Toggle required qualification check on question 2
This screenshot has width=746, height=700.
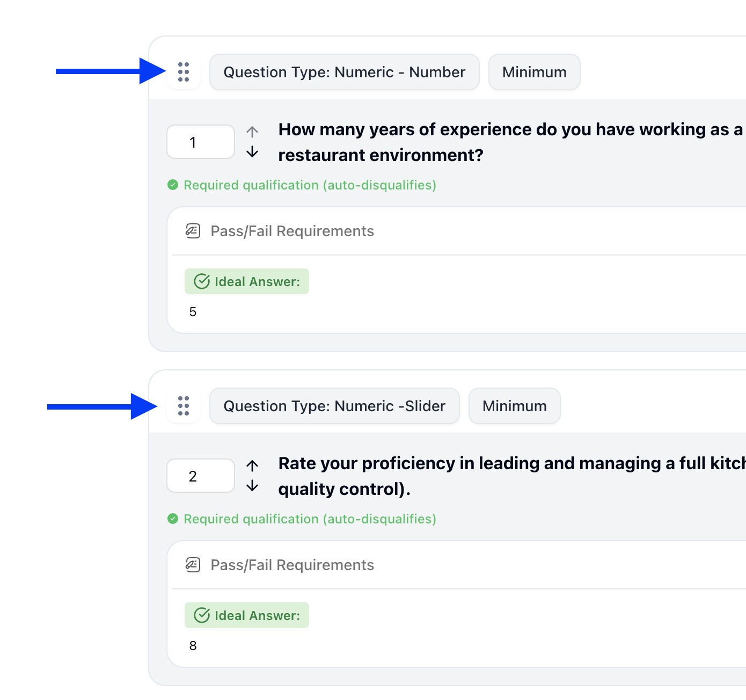click(x=173, y=519)
